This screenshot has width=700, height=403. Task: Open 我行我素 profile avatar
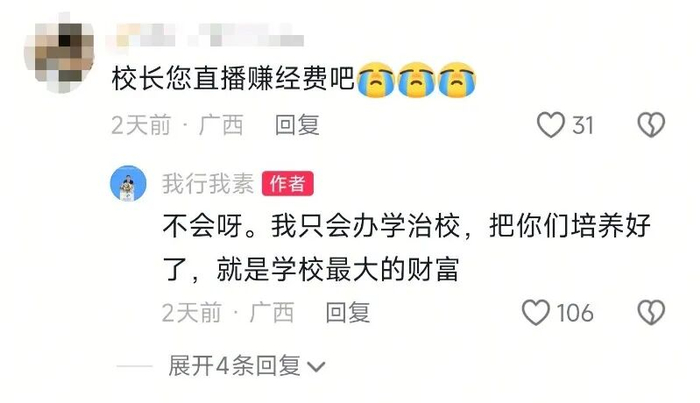pyautogui.click(x=129, y=183)
